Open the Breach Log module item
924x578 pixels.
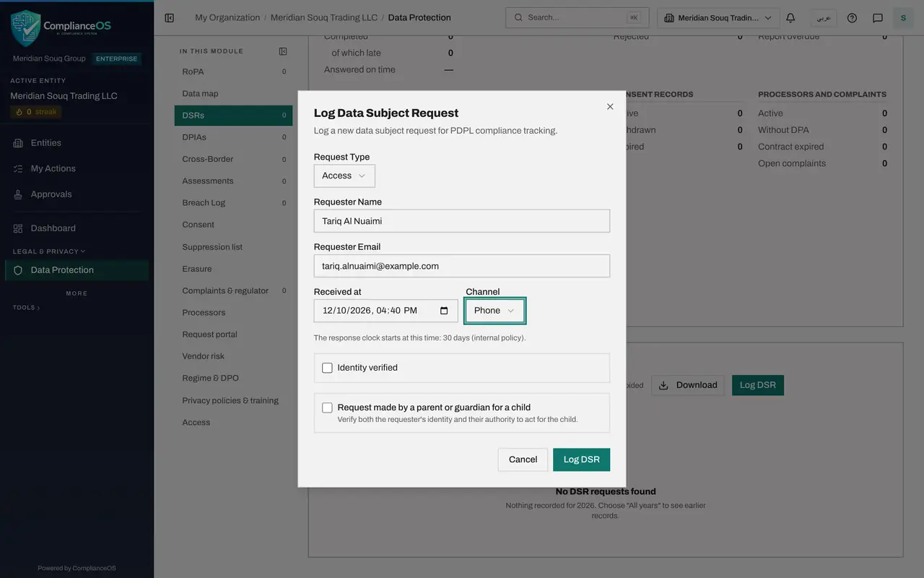tap(233, 203)
